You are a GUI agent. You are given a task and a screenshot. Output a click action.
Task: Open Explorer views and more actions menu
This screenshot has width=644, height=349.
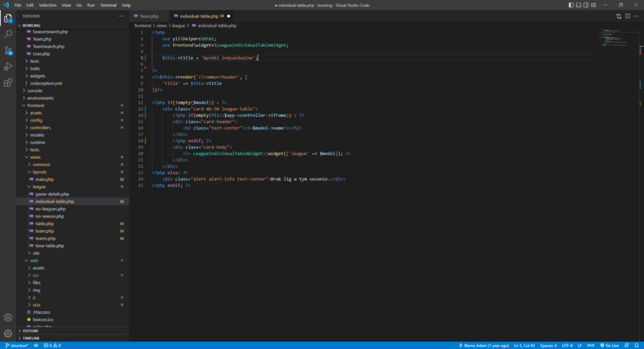click(x=121, y=16)
